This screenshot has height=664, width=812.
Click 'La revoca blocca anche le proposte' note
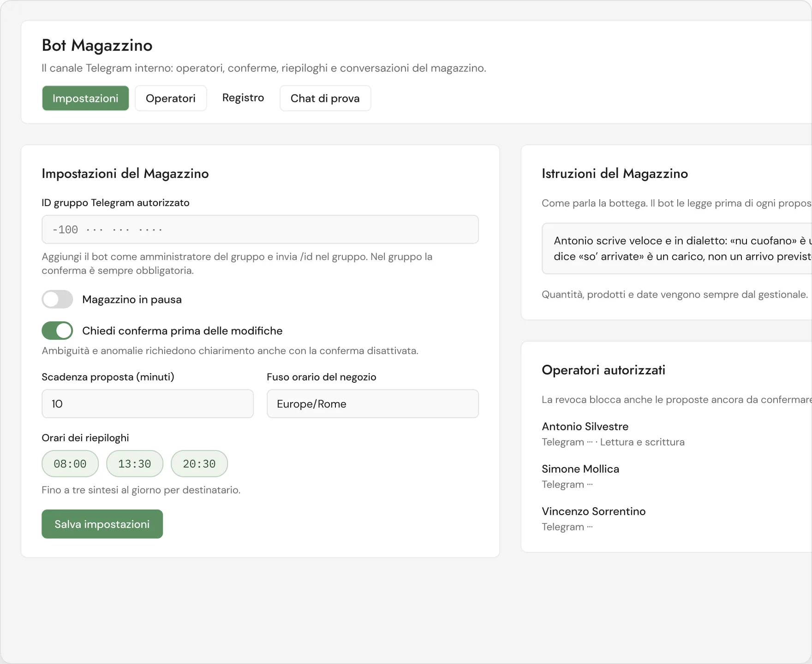tap(677, 399)
